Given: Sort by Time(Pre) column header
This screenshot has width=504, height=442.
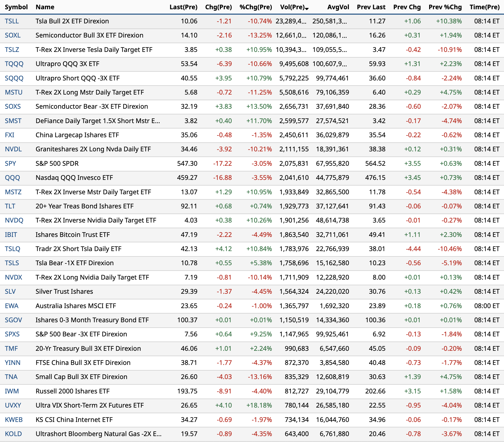Looking at the screenshot, I should click(484, 7).
